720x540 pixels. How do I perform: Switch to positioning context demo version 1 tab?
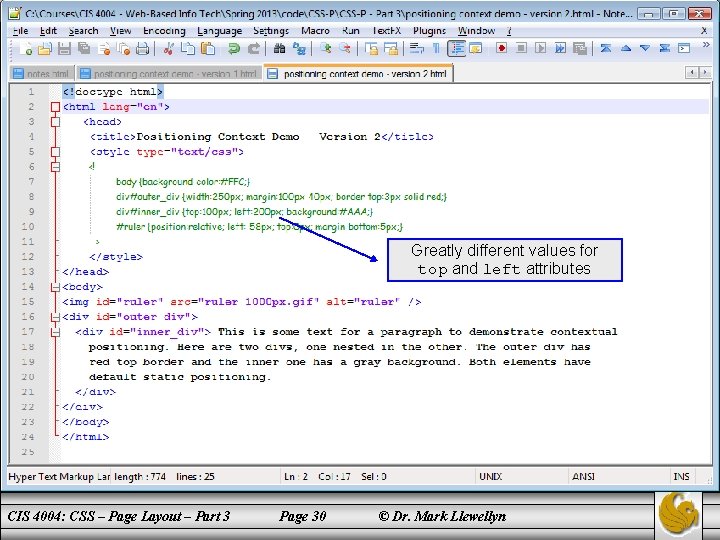click(x=169, y=73)
